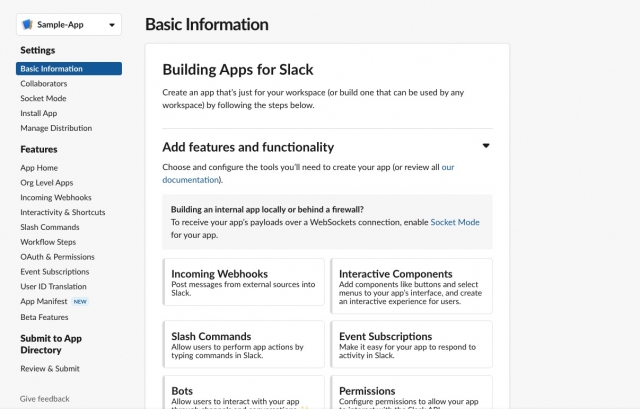Navigate to App Home feature

(x=39, y=168)
